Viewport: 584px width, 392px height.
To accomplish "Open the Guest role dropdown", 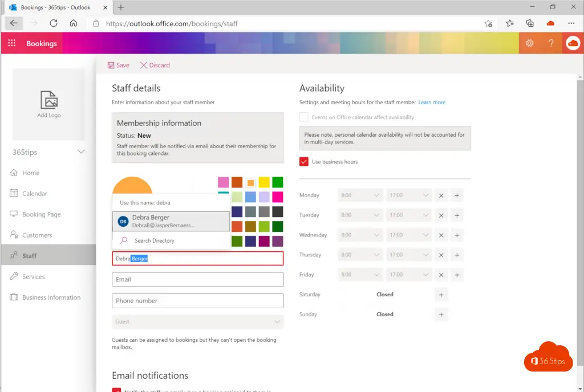I will point(197,322).
